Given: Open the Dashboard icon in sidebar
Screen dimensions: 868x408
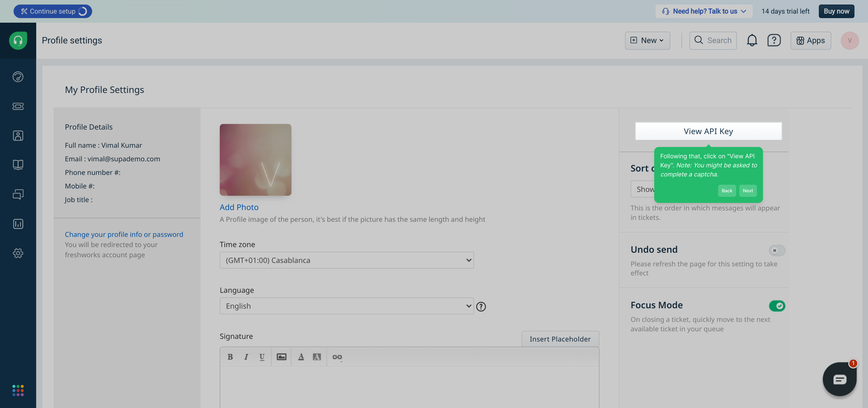Looking at the screenshot, I should point(18,77).
